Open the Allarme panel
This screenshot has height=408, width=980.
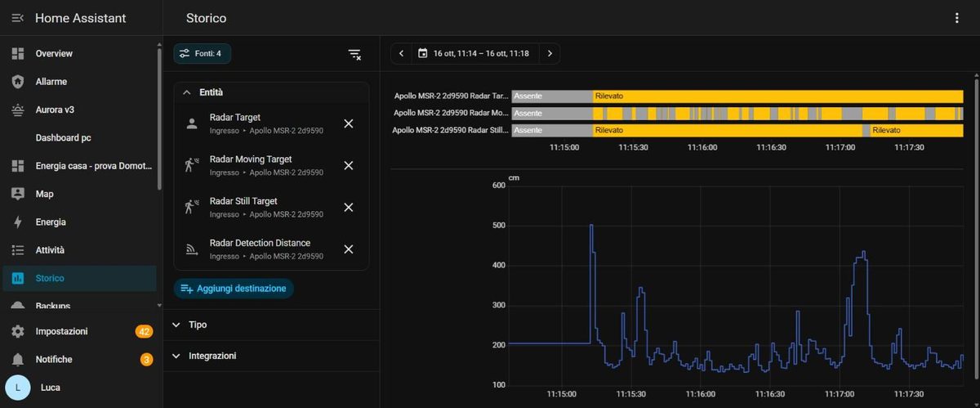[x=79, y=82]
